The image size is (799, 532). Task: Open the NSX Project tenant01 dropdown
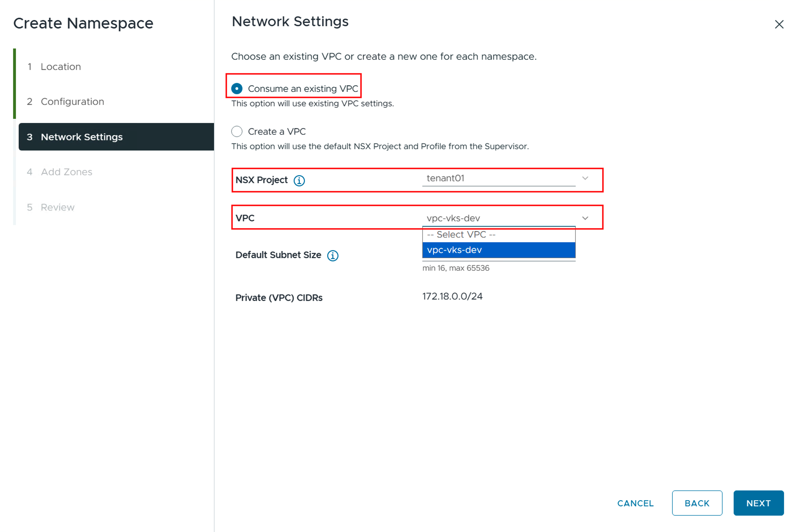[x=499, y=178]
